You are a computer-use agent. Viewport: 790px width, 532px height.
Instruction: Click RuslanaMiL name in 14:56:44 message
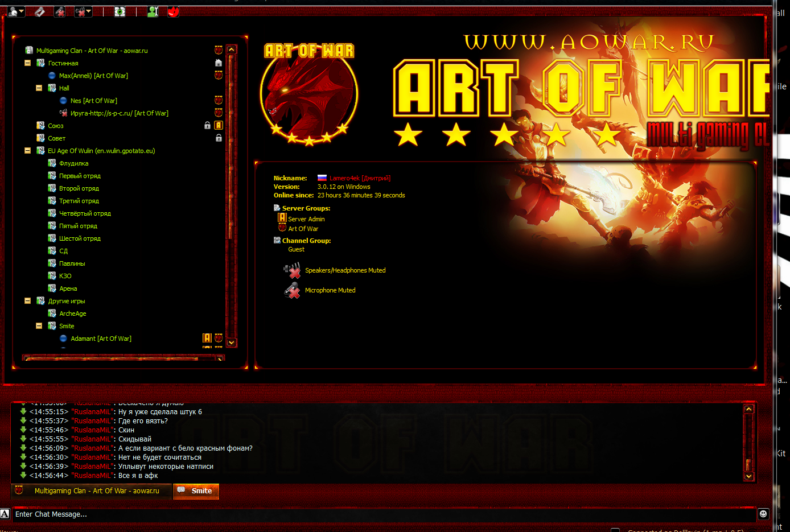click(x=93, y=476)
